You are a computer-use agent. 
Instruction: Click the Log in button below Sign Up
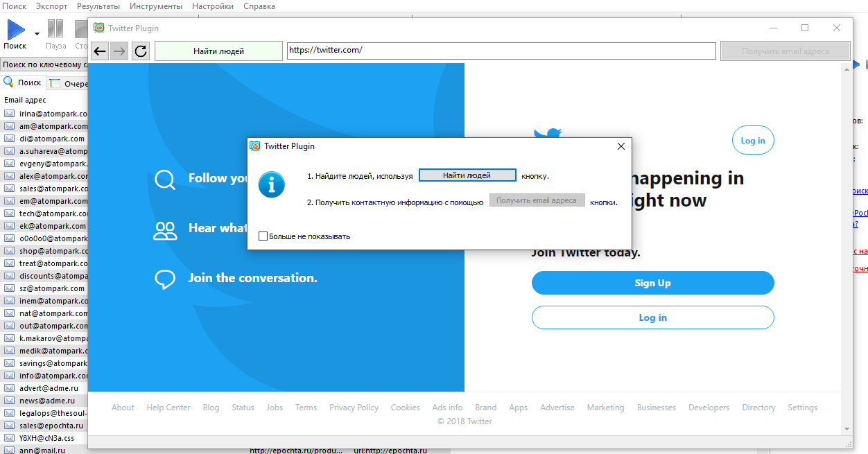coord(652,317)
